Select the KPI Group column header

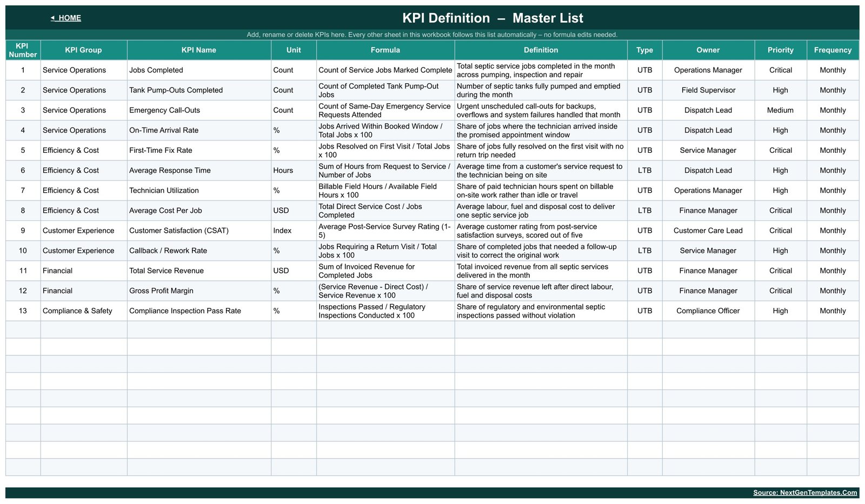pyautogui.click(x=84, y=50)
